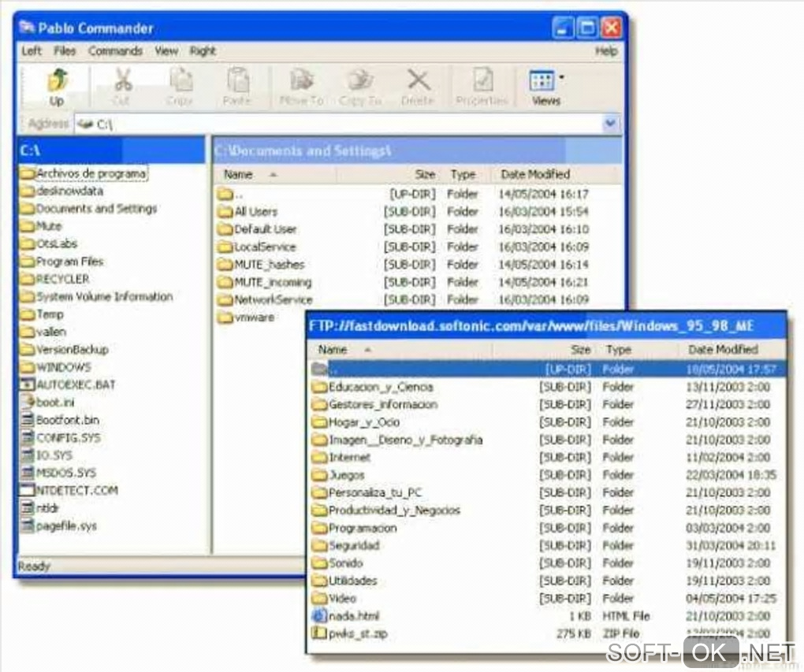Select the Seguridad FTP folder
The image size is (804, 672).
(346, 545)
